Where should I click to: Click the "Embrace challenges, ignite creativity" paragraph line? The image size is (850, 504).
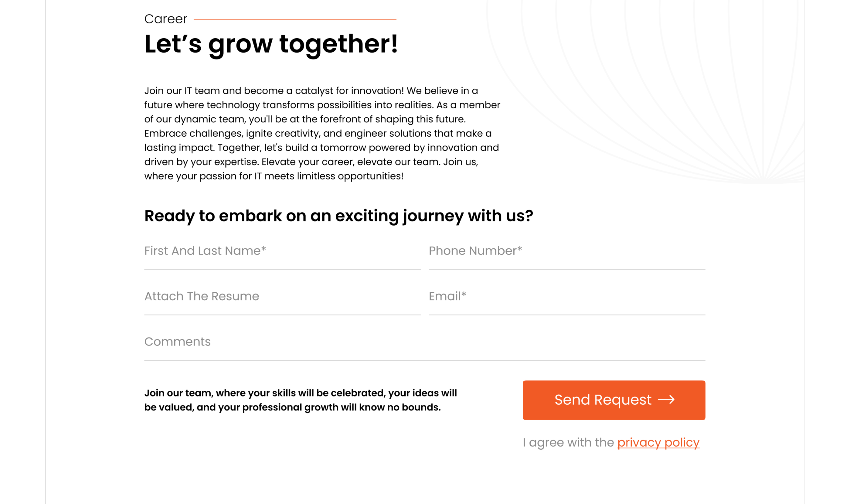click(318, 134)
